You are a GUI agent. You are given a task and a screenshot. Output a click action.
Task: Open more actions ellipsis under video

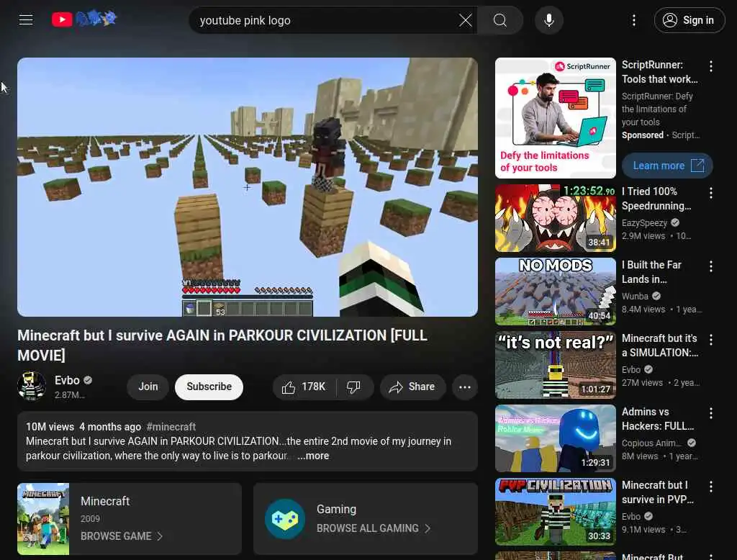tap(465, 387)
